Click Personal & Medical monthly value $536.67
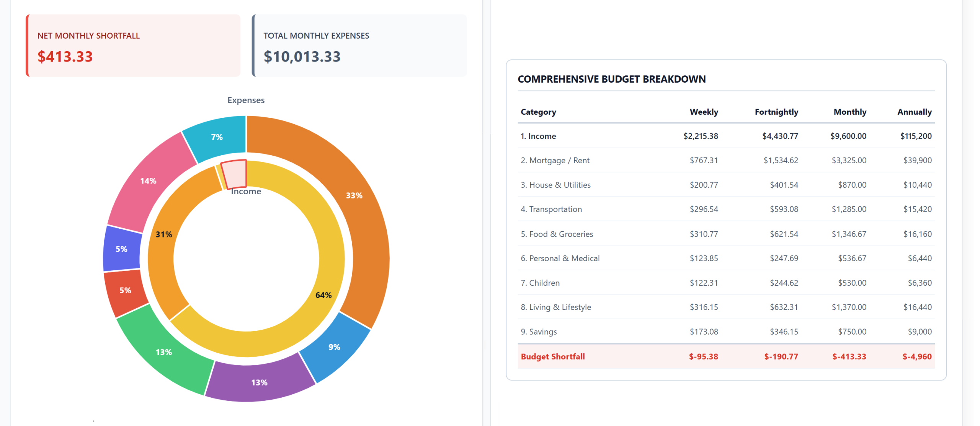980x426 pixels. point(852,259)
